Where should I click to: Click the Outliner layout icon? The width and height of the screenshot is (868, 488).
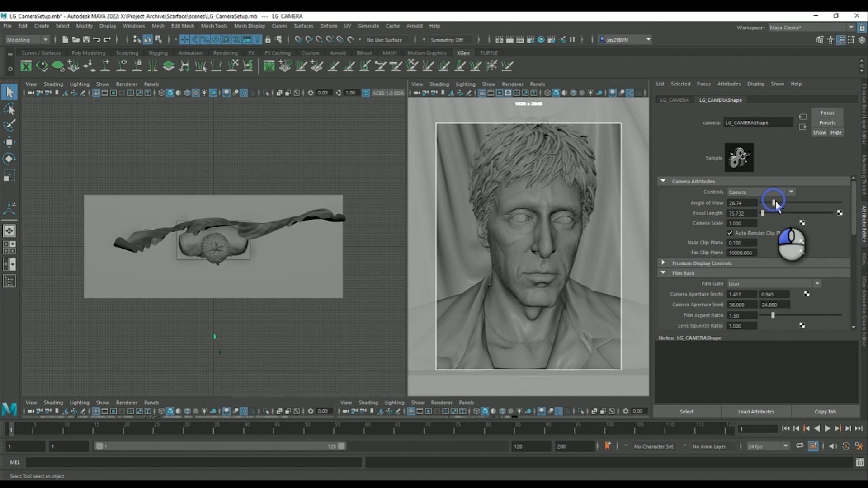tap(9, 282)
